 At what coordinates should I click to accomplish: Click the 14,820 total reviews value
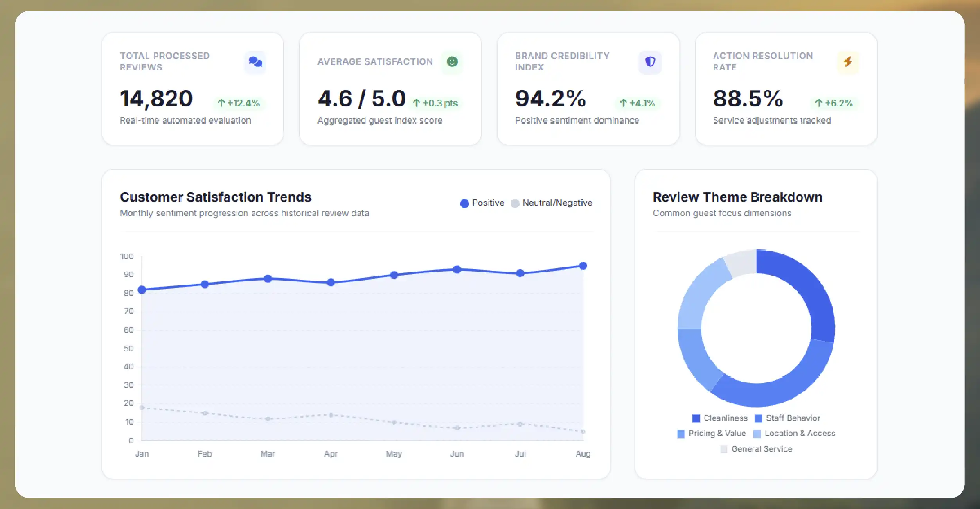coord(156,99)
